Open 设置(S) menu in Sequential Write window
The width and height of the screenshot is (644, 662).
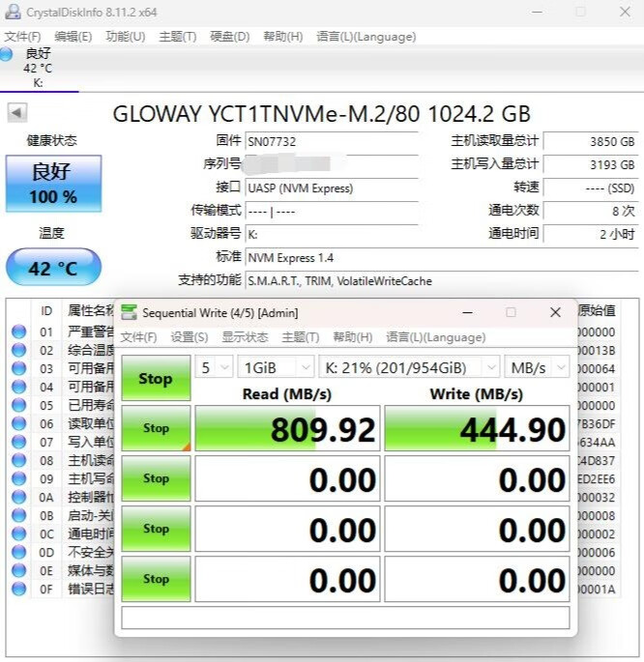[x=190, y=337]
